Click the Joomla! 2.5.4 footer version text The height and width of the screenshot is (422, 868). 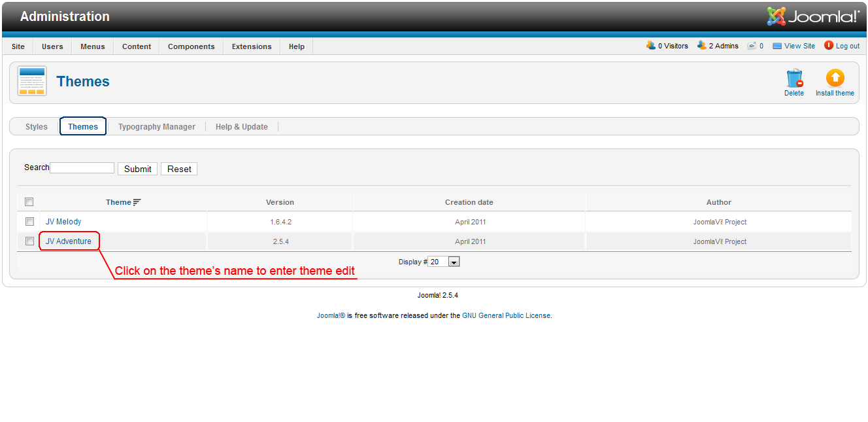[438, 295]
